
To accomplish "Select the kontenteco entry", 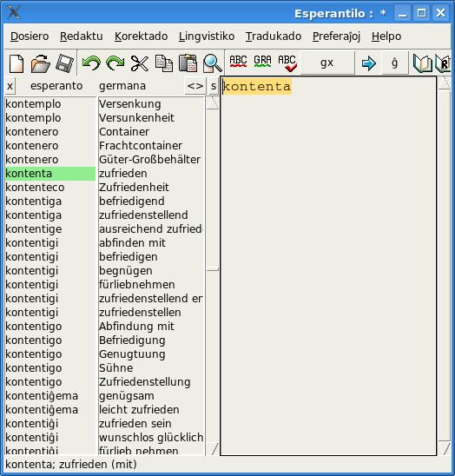I will [35, 188].
